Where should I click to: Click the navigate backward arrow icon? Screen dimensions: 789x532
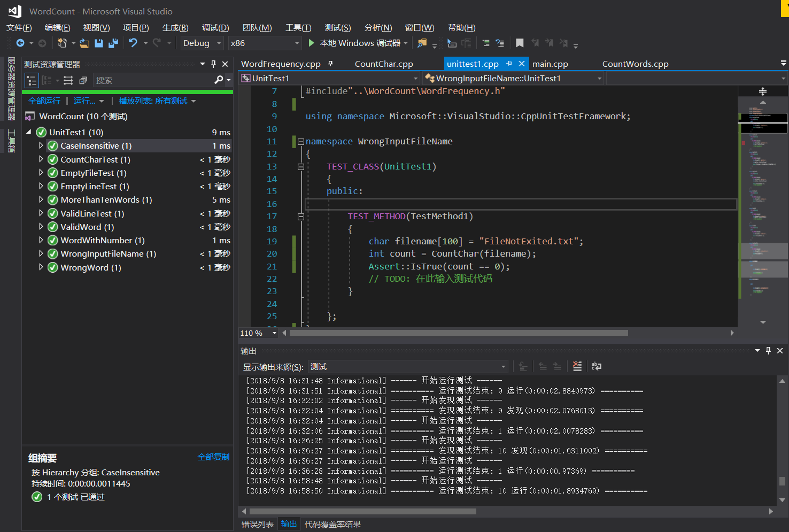[x=20, y=43]
